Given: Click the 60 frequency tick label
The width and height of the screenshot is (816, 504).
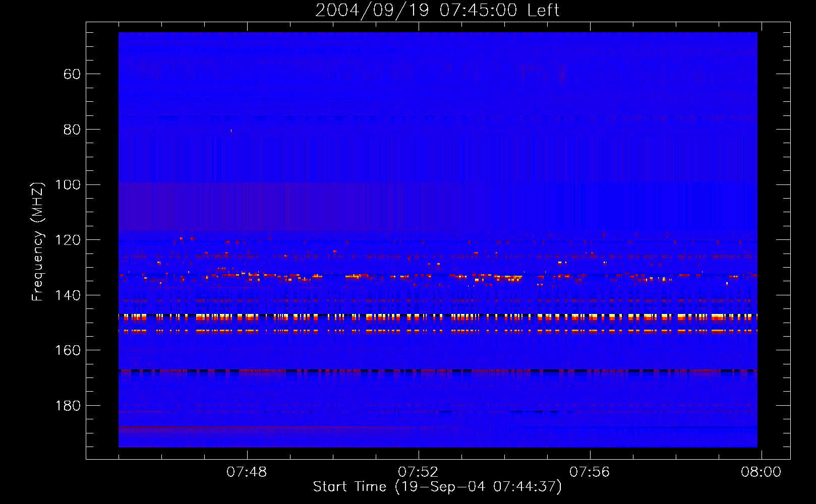Looking at the screenshot, I should click(72, 74).
